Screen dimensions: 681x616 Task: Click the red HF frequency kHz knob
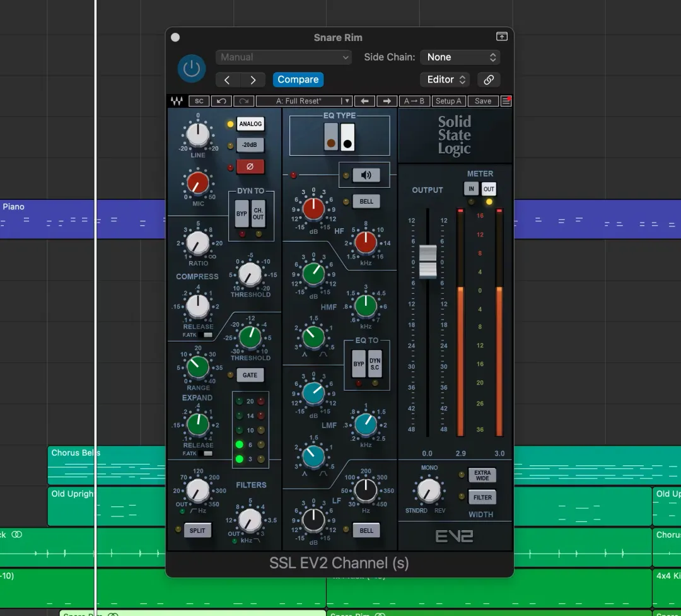coord(366,242)
